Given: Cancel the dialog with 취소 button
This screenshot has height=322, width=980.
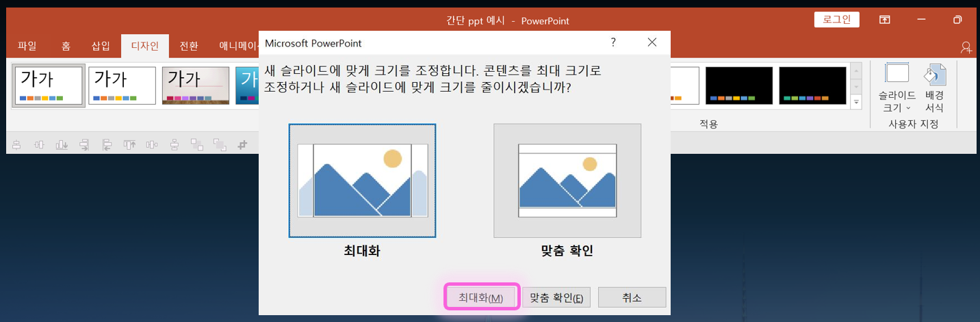Looking at the screenshot, I should [632, 297].
